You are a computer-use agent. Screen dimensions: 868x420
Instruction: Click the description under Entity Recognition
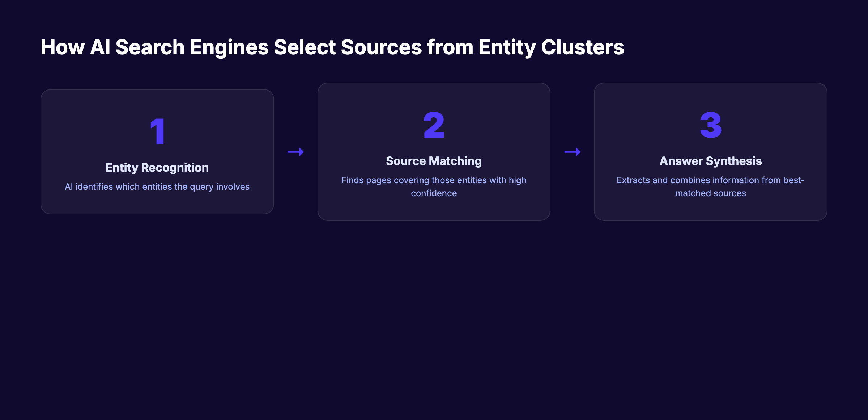tap(157, 186)
